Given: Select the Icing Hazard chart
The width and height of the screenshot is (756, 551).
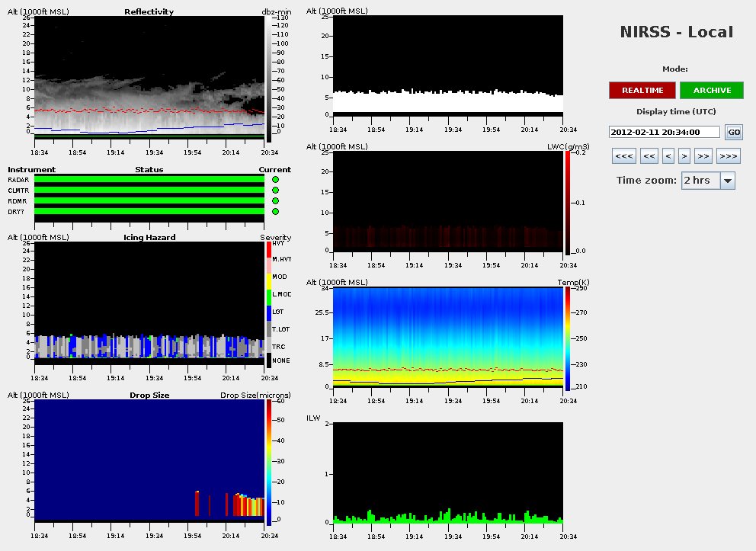Looking at the screenshot, I should [149, 303].
